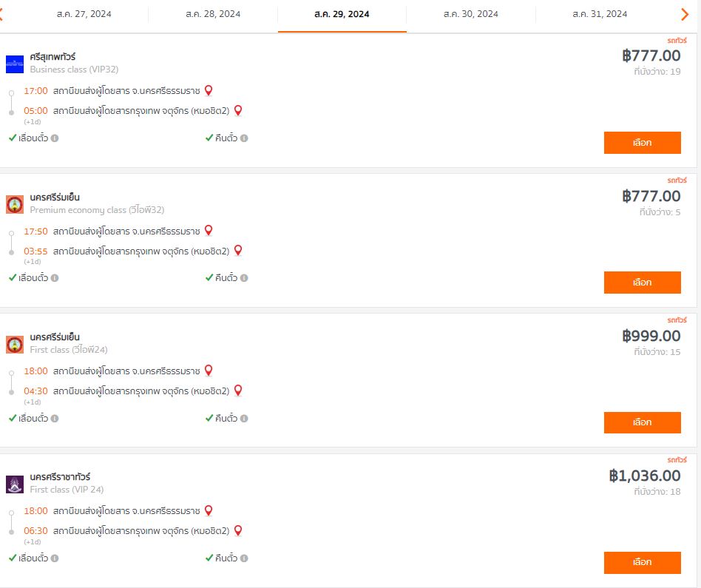Image resolution: width=701 pixels, height=588 pixels.
Task: Open map pin for 04:30 arrival station
Action: pyautogui.click(x=238, y=391)
